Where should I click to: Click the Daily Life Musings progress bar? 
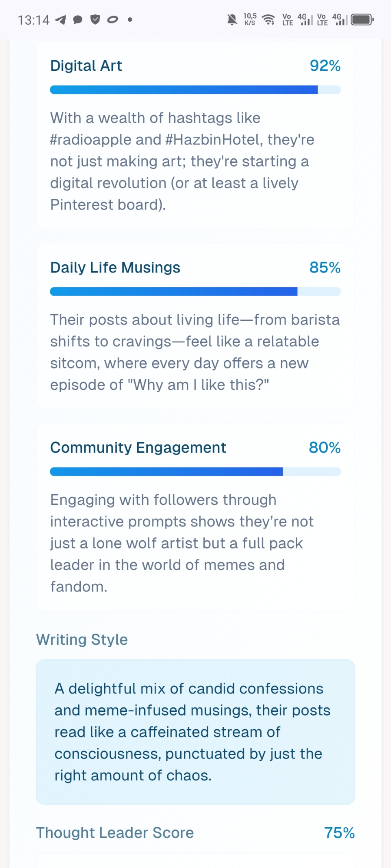(195, 292)
